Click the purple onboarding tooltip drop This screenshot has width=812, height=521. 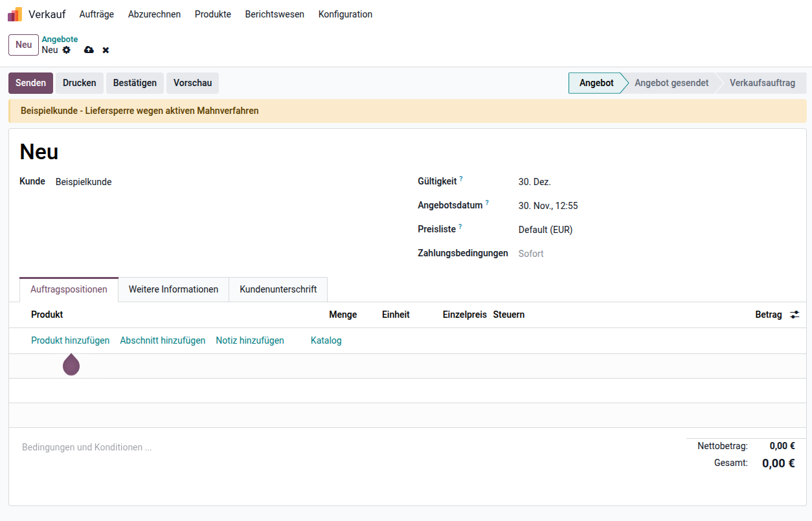tap(71, 364)
